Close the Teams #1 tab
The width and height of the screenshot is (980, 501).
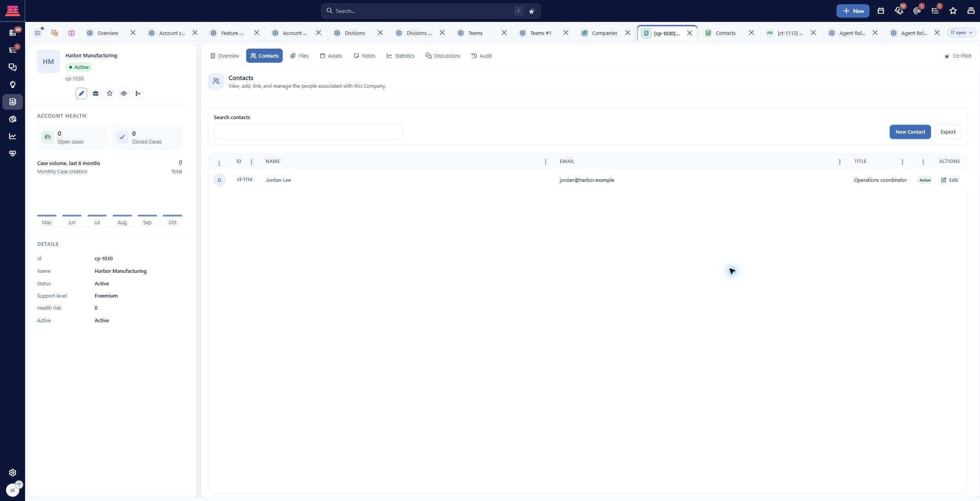tap(566, 33)
